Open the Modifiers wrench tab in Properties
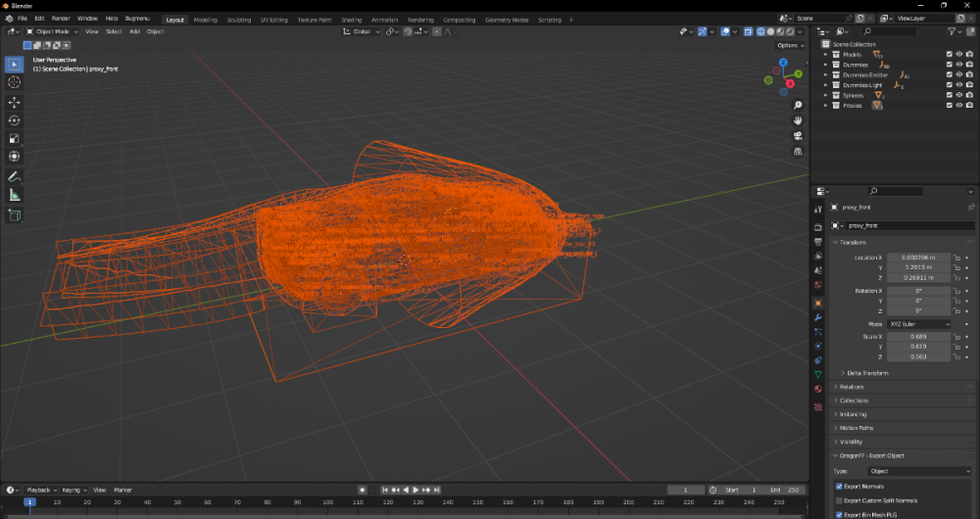The height and width of the screenshot is (519, 980). (818, 317)
